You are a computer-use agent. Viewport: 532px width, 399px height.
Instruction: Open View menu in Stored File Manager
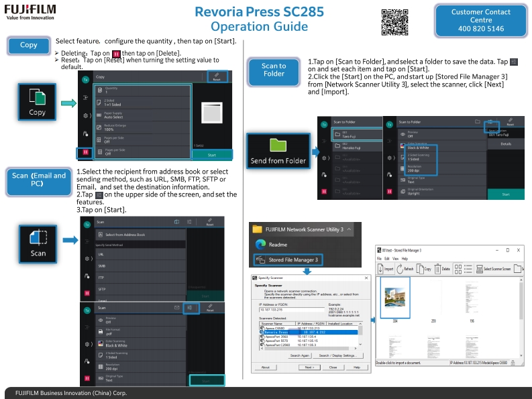[395, 259]
